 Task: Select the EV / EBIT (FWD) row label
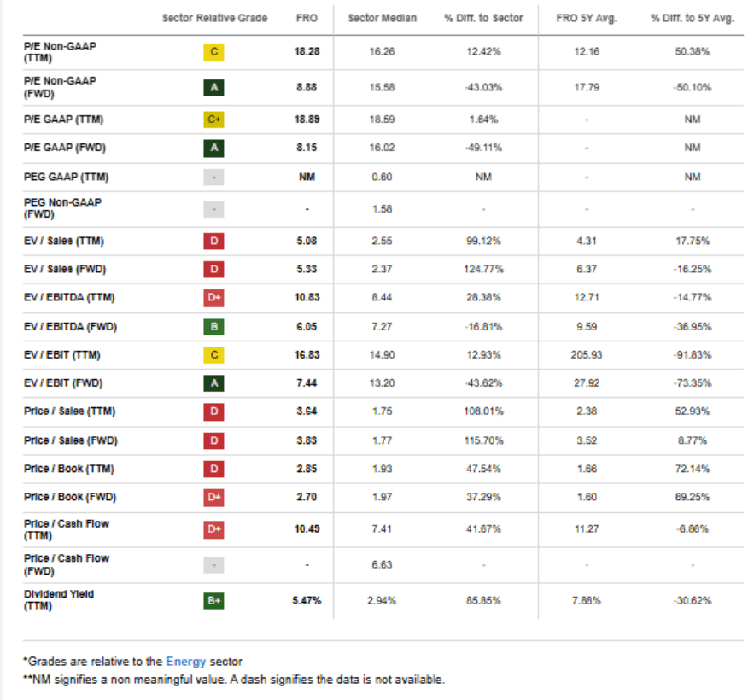63,383
